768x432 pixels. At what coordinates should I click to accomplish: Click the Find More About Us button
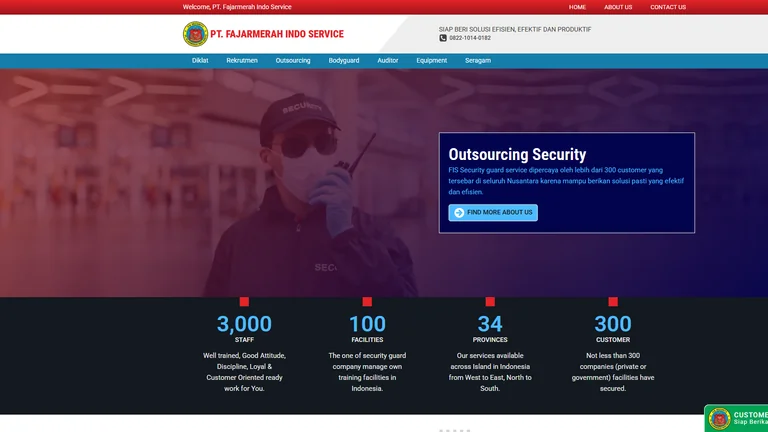tap(493, 213)
